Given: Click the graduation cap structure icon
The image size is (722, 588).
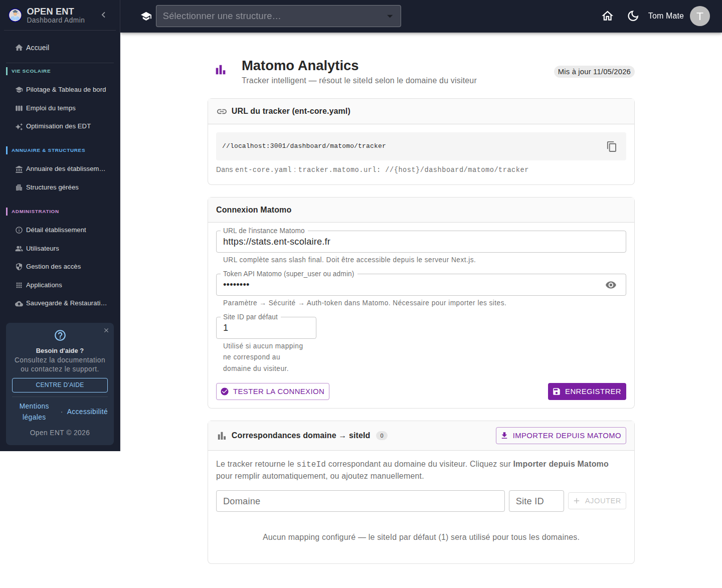Looking at the screenshot, I should (146, 16).
